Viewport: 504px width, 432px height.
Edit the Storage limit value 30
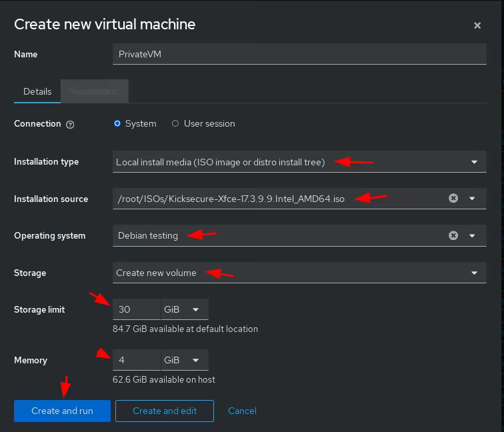(x=137, y=309)
